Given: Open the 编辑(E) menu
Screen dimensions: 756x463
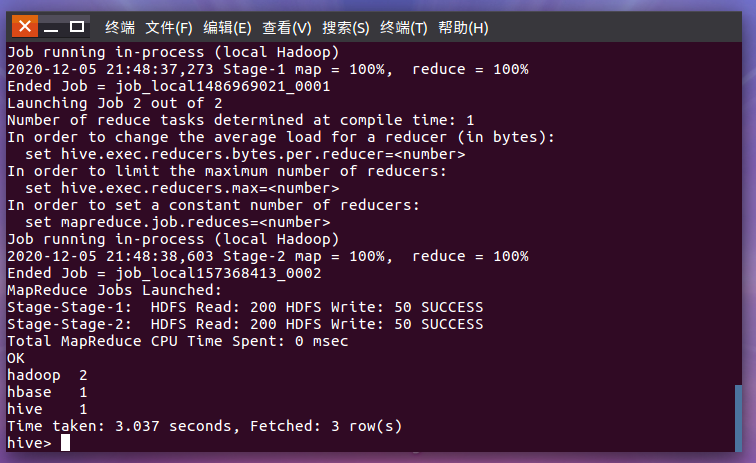Looking at the screenshot, I should (226, 27).
